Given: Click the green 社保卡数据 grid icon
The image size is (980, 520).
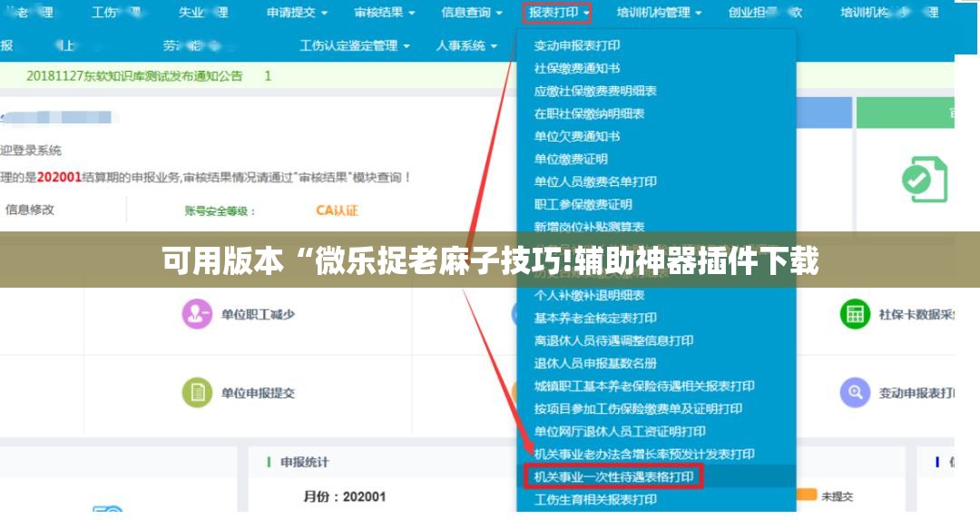Looking at the screenshot, I should [x=855, y=314].
